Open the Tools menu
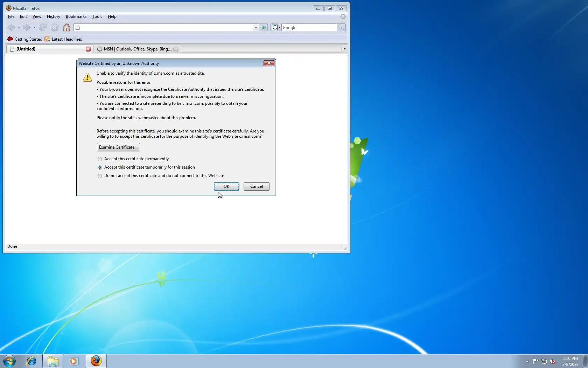588x368 pixels. (x=97, y=16)
